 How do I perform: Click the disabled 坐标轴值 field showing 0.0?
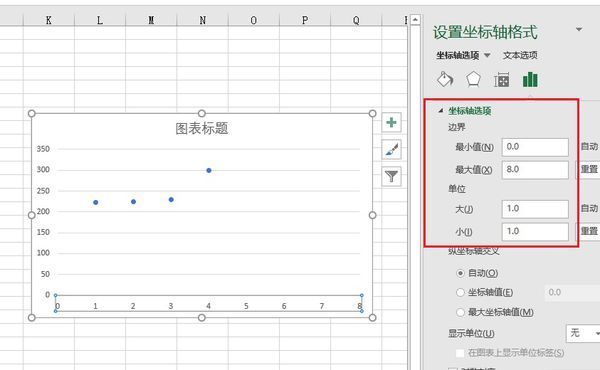[572, 293]
